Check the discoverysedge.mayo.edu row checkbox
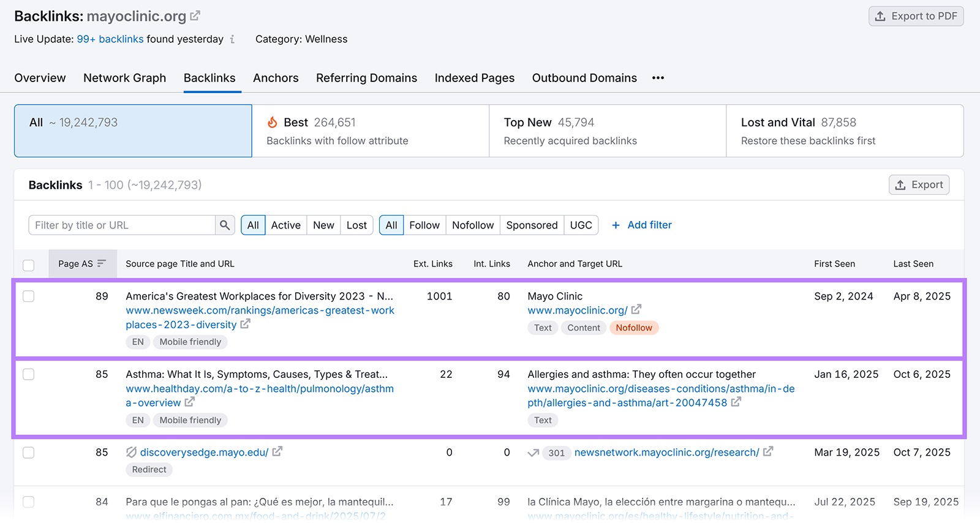 point(29,453)
